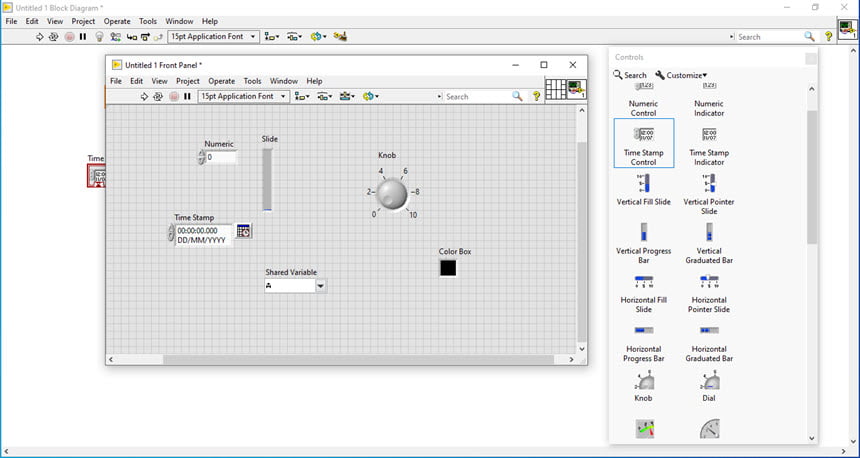
Task: Open Reorder dropdown in Front Panel toolbar
Action: [371, 97]
